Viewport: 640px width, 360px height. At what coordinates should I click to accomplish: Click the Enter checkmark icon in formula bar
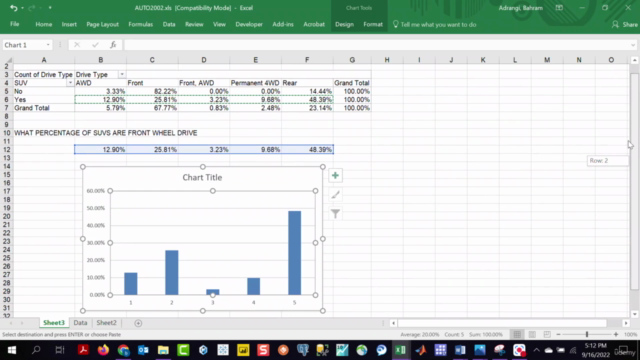pos(95,45)
